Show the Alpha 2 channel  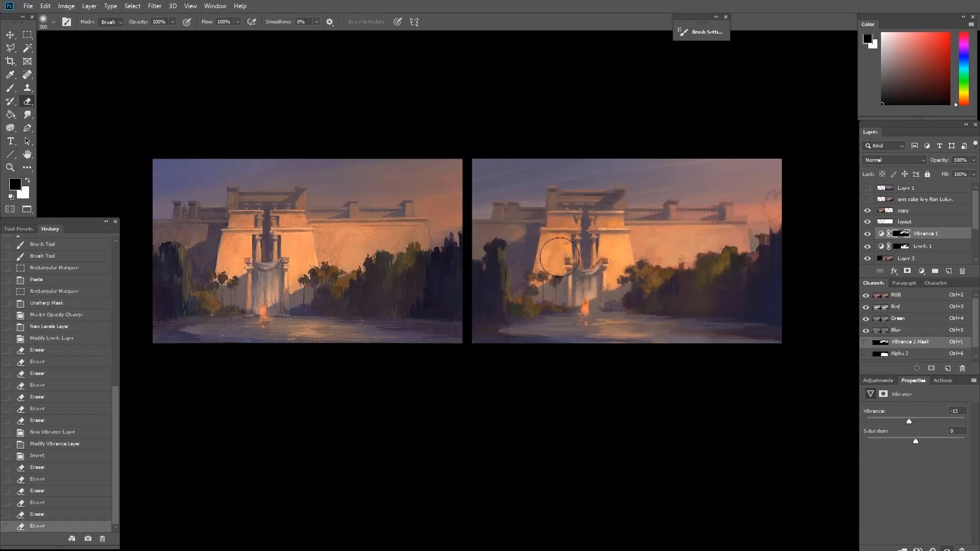[x=866, y=354]
